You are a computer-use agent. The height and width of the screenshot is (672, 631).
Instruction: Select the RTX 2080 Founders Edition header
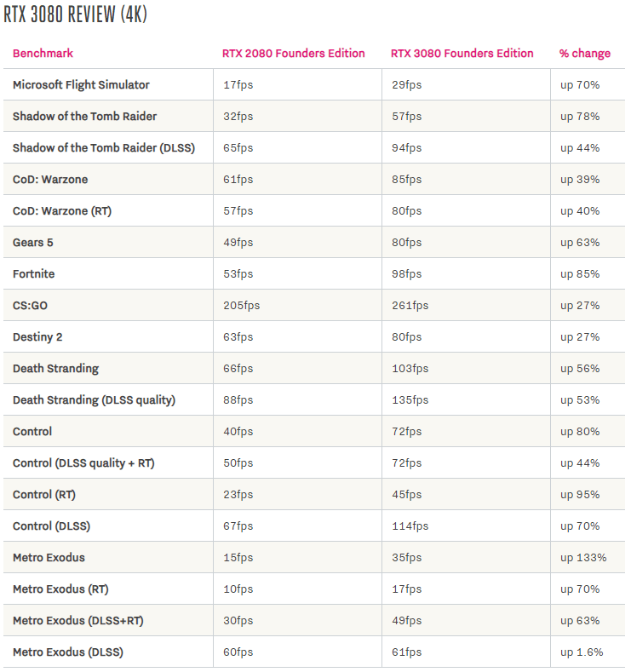point(294,53)
